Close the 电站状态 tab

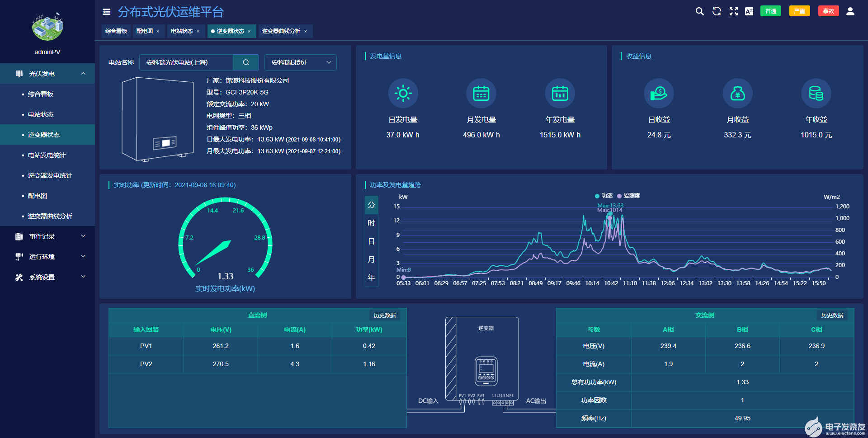click(x=198, y=31)
